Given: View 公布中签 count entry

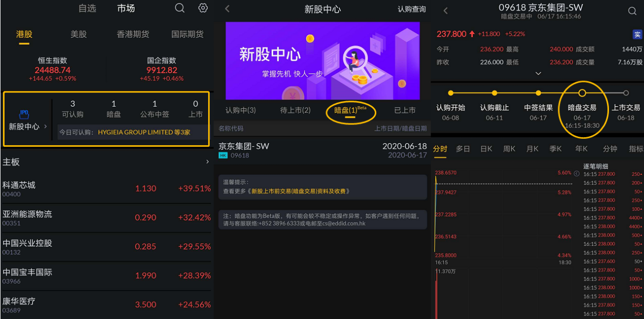Looking at the screenshot, I should pos(155,109).
